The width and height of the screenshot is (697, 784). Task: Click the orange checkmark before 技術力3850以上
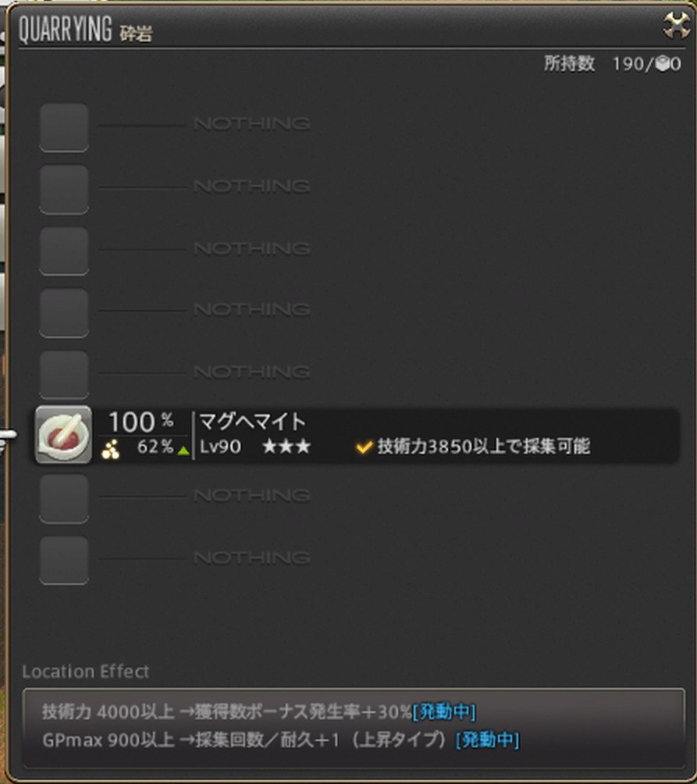(365, 446)
